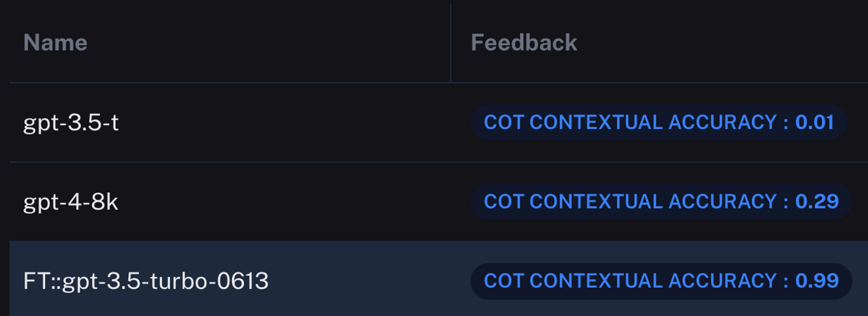Click empty space right of the Feedback header
The width and height of the screenshot is (868, 316).
pos(716,43)
